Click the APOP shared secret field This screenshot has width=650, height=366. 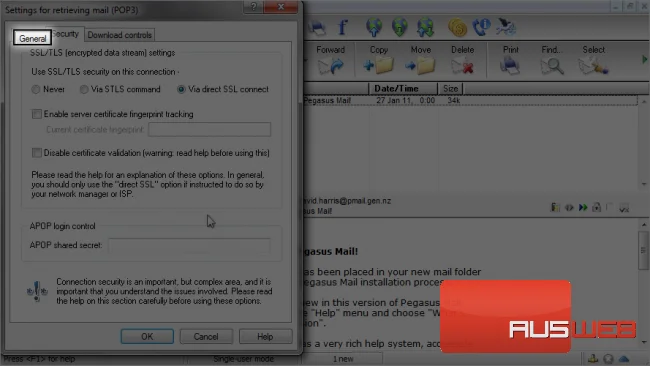tap(189, 245)
